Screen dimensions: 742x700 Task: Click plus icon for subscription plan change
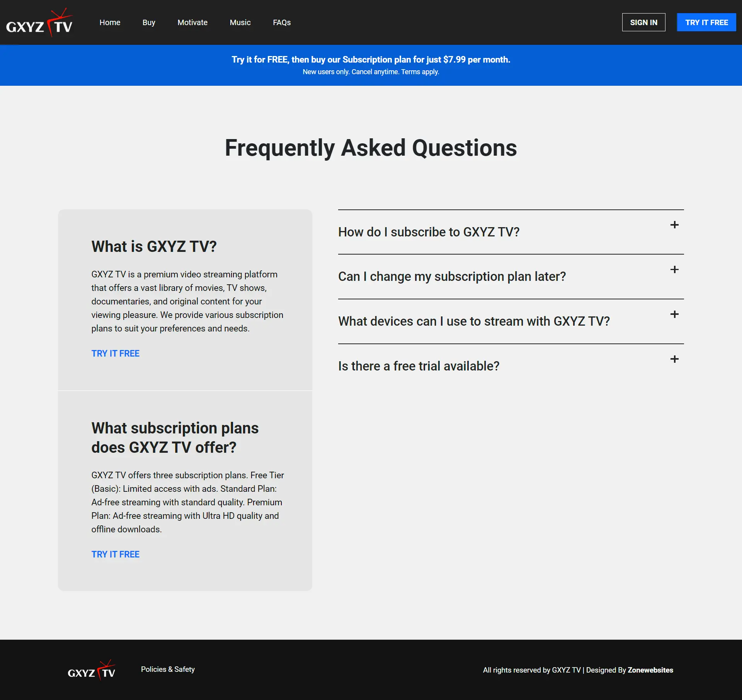(674, 270)
